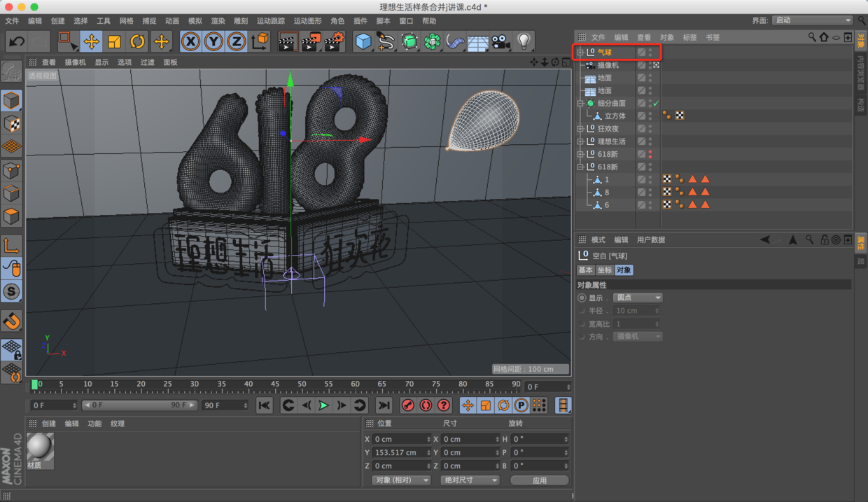Screen dimensions: 868x502
Task: Switch to 基本 attributes tab
Action: pyautogui.click(x=585, y=270)
